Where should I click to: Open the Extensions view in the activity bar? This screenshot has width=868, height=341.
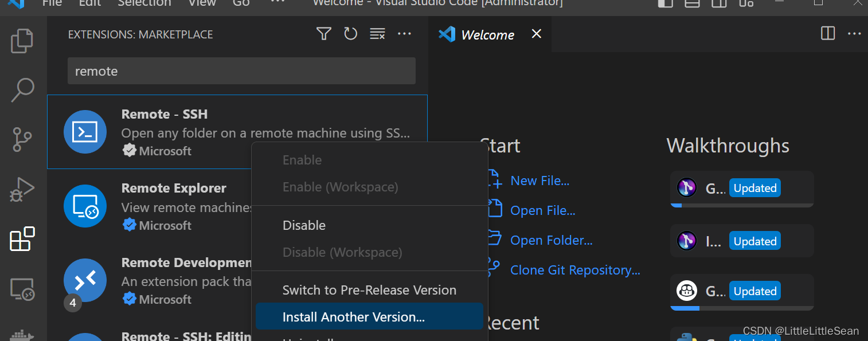coord(22,239)
